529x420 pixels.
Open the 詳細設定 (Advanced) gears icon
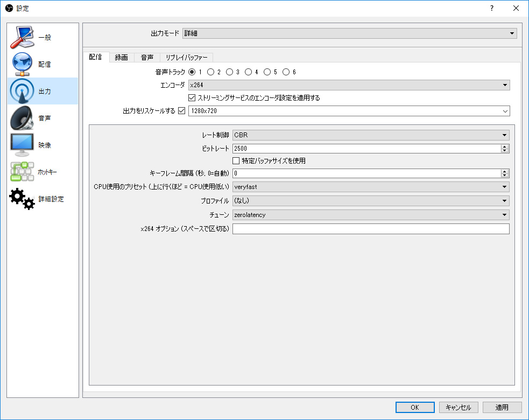[x=22, y=199]
